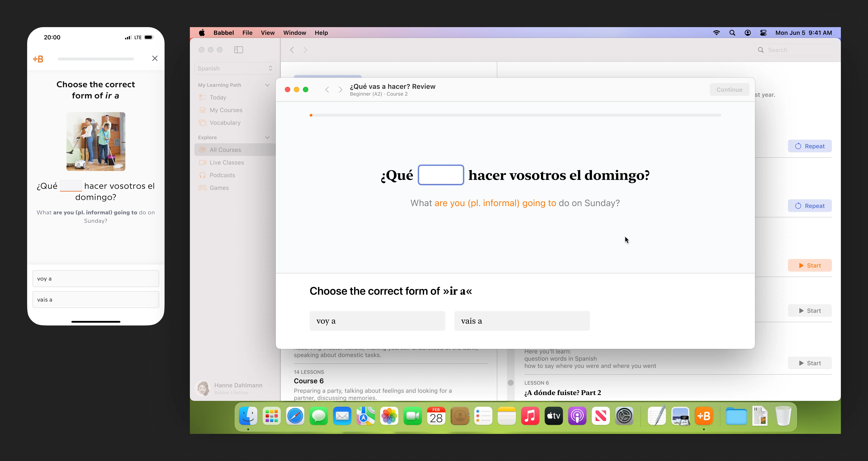
Task: Collapse the Explore section
Action: (267, 138)
